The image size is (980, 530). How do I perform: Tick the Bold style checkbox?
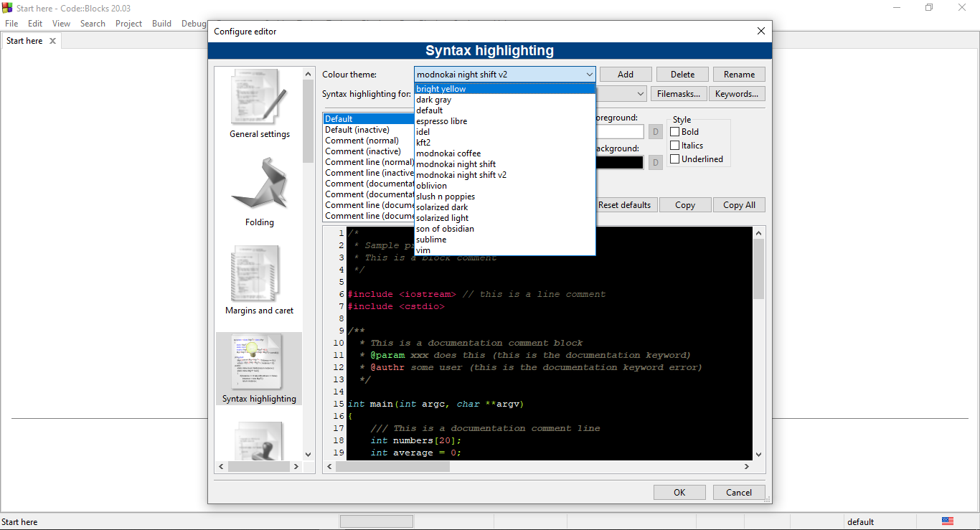click(x=674, y=132)
